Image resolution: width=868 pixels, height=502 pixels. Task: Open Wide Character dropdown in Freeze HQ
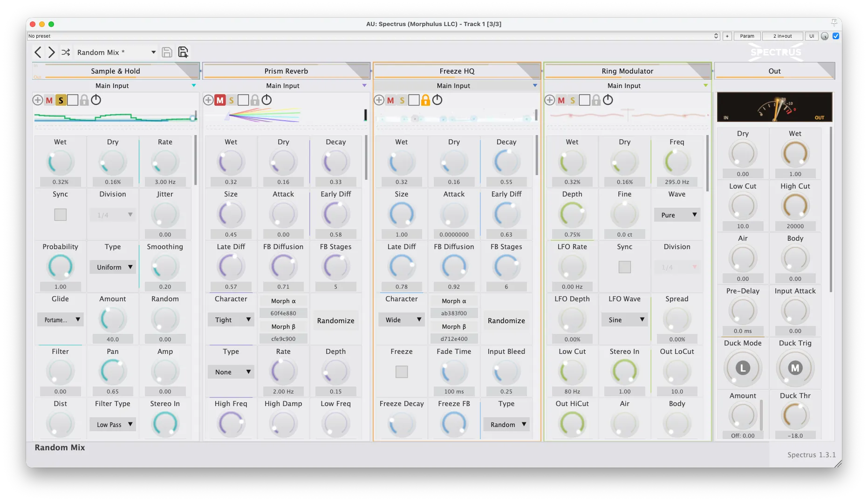[x=402, y=320]
